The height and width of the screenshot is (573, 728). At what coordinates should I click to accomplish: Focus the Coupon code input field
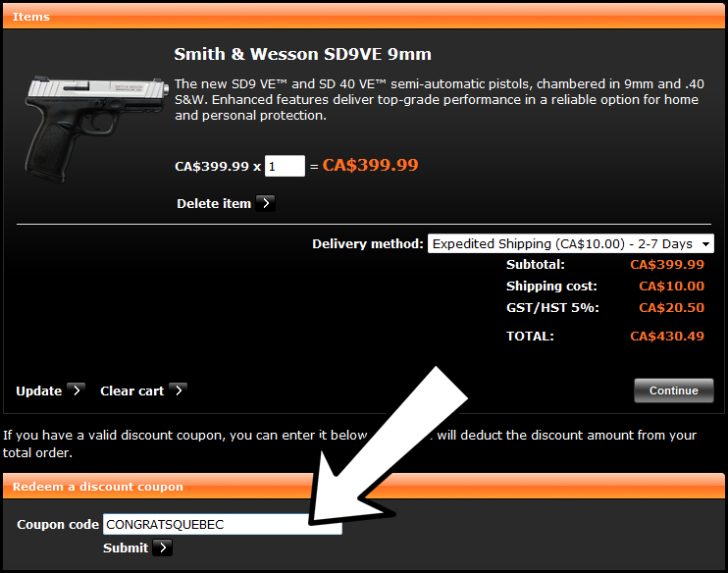click(x=223, y=524)
